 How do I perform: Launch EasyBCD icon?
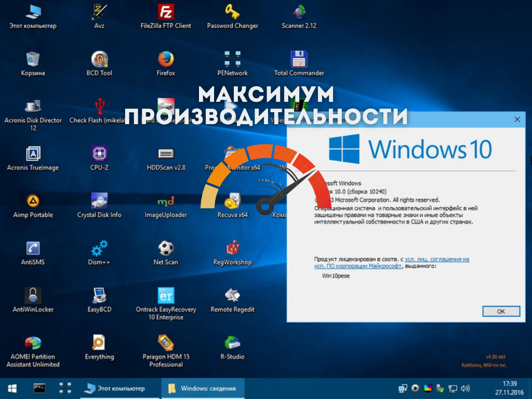click(99, 300)
